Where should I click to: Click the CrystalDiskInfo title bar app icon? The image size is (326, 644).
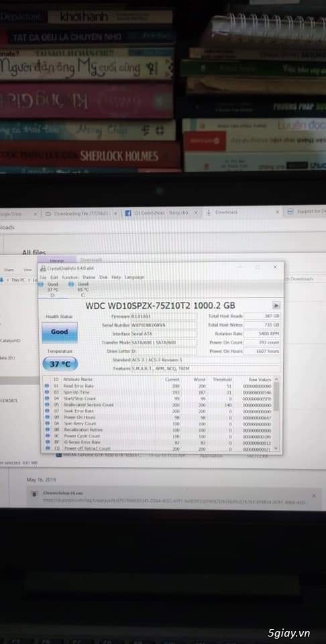pos(43,268)
